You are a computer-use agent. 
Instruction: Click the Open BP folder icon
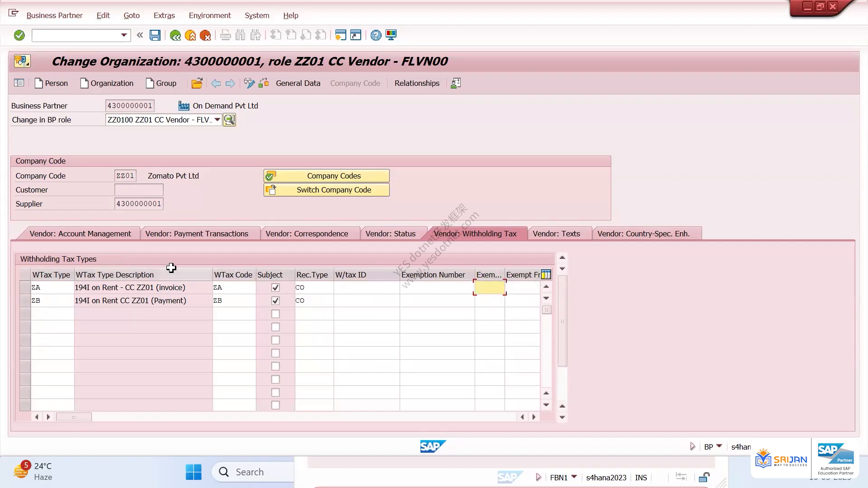[197, 83]
